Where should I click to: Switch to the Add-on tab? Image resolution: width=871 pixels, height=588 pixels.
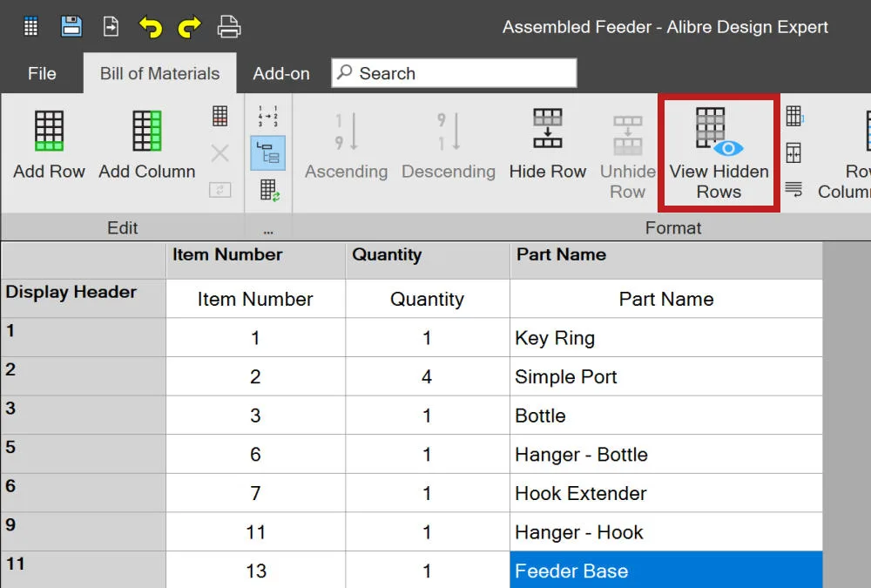click(x=281, y=73)
